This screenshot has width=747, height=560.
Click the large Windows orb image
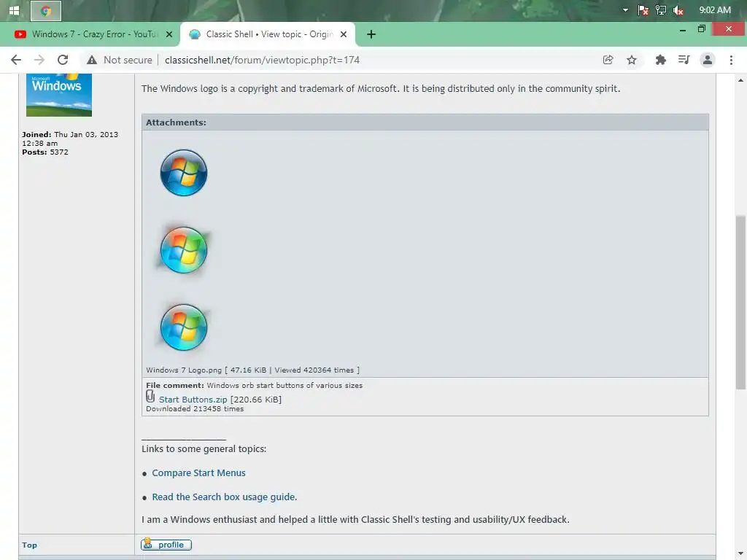point(183,172)
